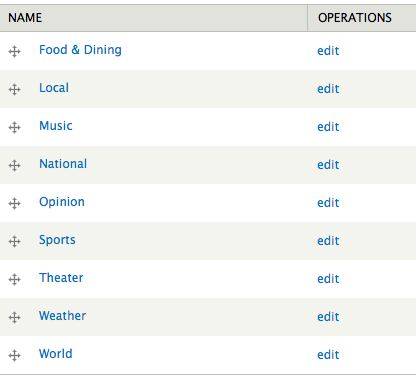416x385 pixels.
Task: Click the drag handle beside National
Action: 14,166
